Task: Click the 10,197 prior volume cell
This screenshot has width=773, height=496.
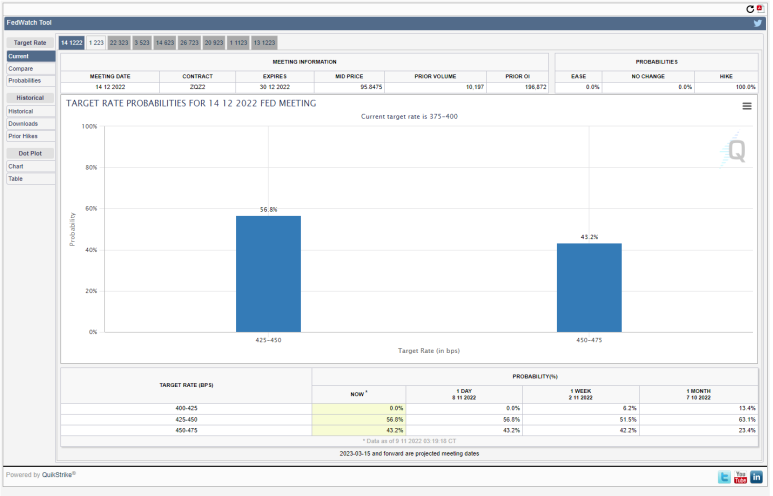Action: [435, 87]
